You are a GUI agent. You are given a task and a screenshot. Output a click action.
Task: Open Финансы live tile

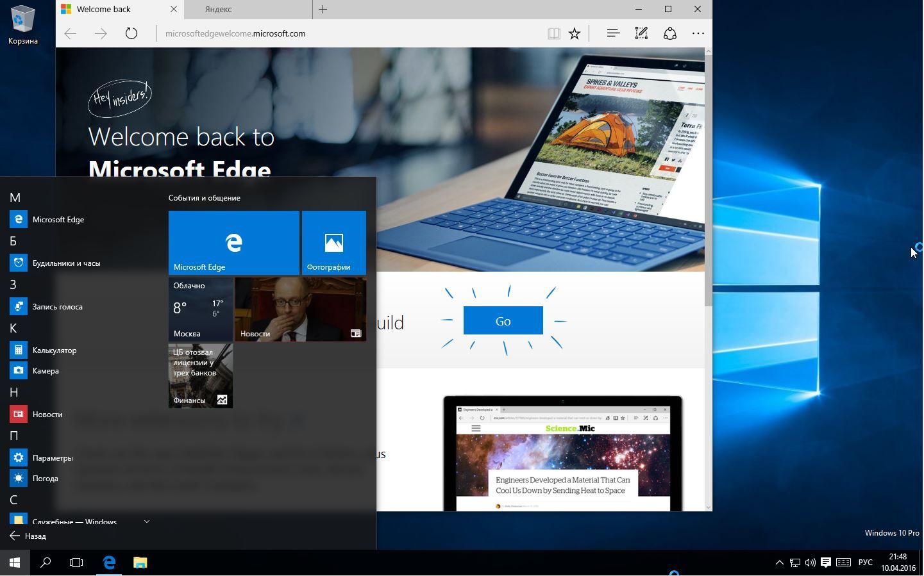click(x=201, y=376)
